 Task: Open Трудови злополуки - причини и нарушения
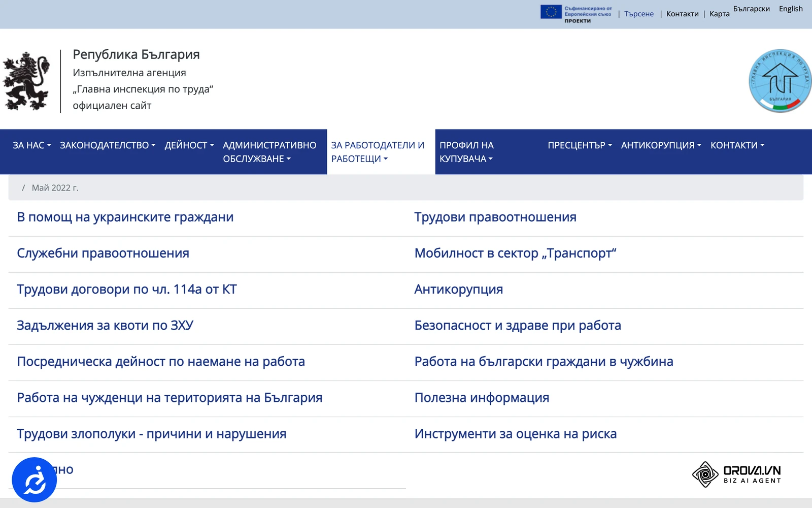pyautogui.click(x=152, y=434)
